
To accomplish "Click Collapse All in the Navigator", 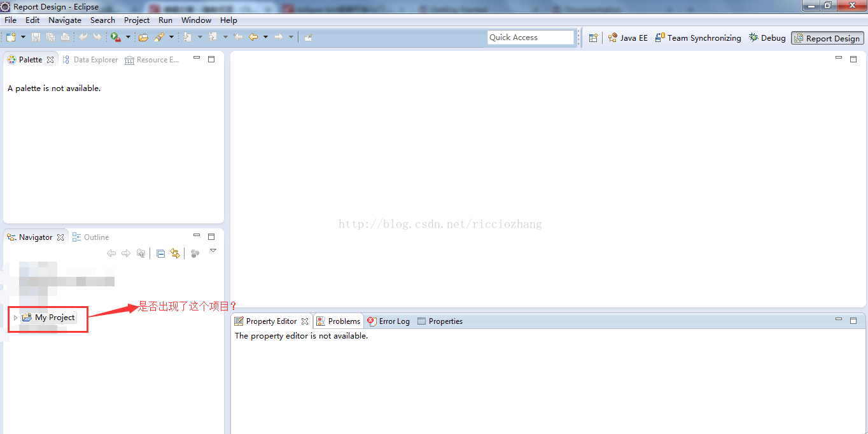I will pos(160,253).
